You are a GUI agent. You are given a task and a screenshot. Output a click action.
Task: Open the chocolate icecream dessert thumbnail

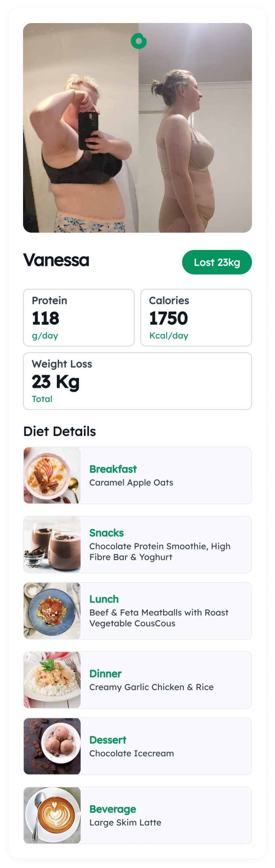click(52, 746)
